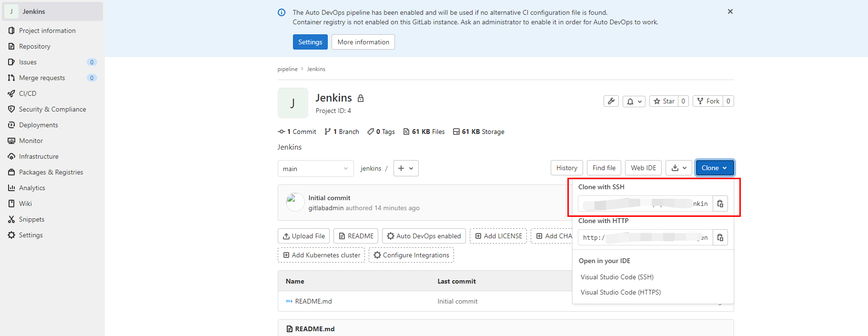868x336 pixels.
Task: Copy the SSH clone URL
Action: click(720, 204)
